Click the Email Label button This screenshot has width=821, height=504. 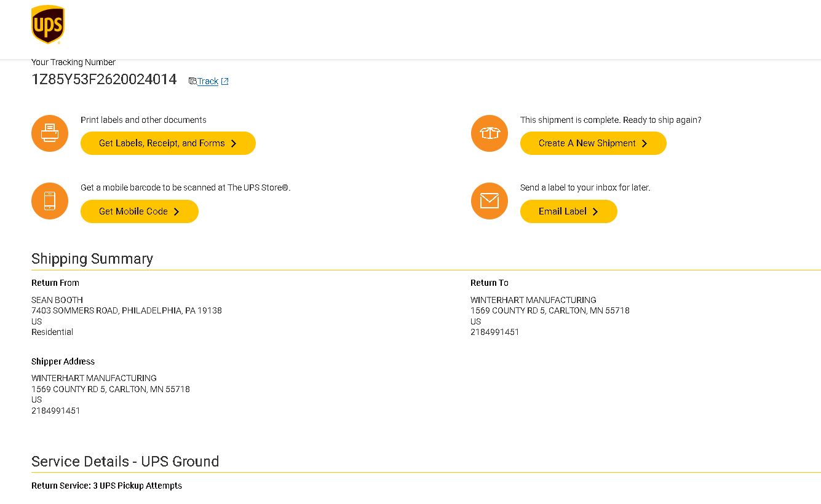[x=568, y=211]
